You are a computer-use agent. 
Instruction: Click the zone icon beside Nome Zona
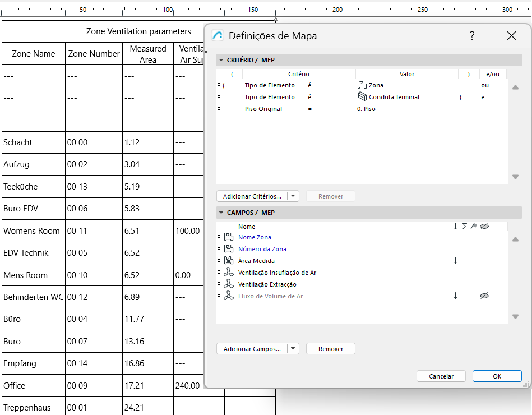click(x=228, y=237)
